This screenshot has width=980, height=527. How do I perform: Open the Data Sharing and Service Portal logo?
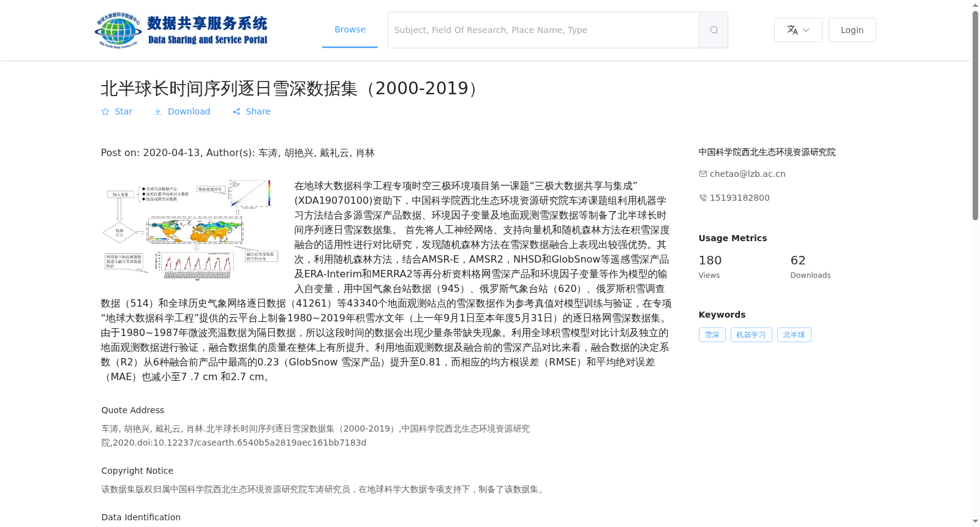[181, 30]
